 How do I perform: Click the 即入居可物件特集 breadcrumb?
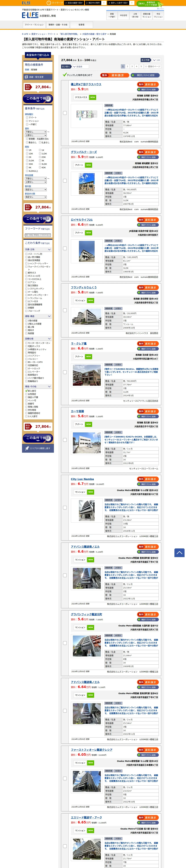pyautogui.click(x=69, y=34)
